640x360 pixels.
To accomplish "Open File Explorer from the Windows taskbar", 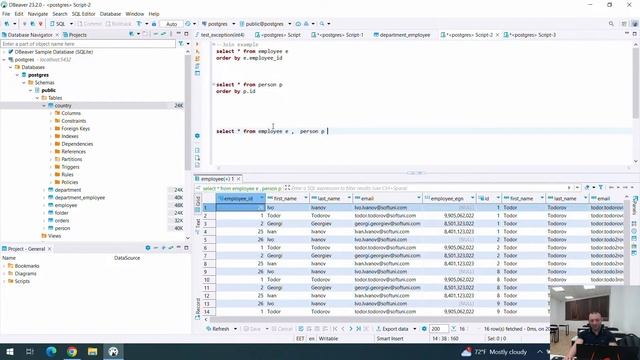I will 93,351.
